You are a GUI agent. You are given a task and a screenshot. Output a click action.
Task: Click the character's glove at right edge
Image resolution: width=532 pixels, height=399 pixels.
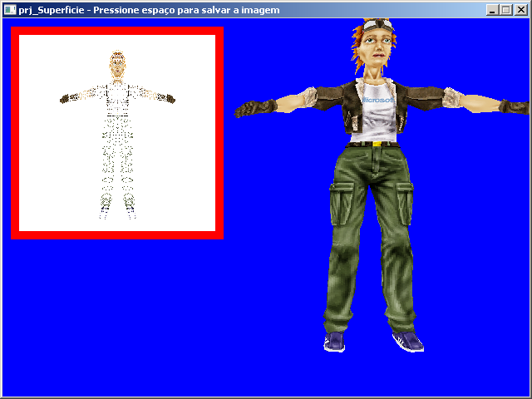point(515,107)
